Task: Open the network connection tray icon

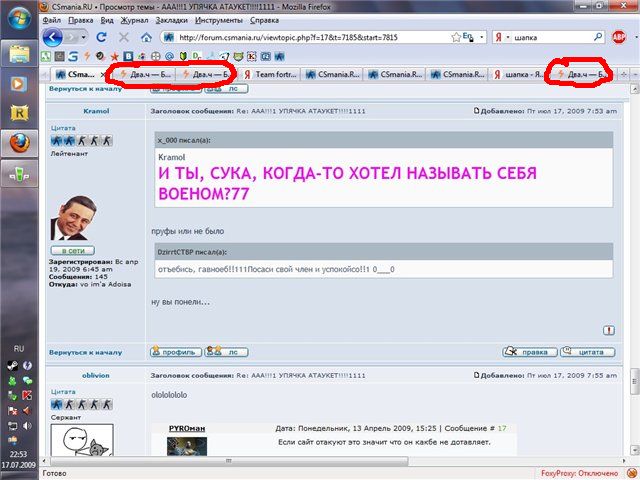Action: point(12,426)
